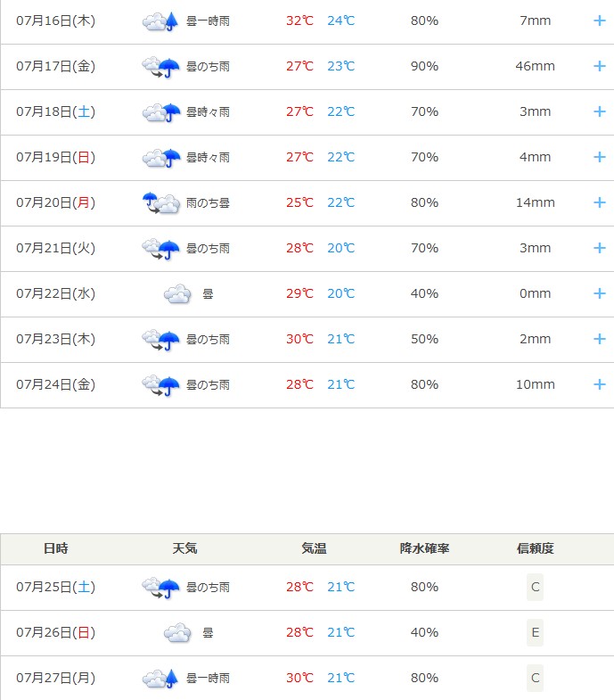The width and height of the screenshot is (614, 700).
Task: Click the cloud-then-umbrella icon for 07月17日
Action: coord(160,67)
